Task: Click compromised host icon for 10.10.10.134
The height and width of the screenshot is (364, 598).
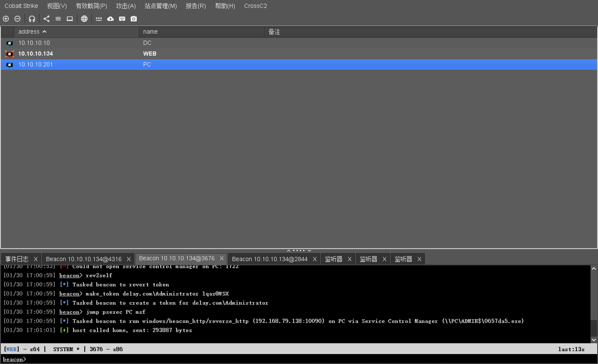Action: coord(10,54)
